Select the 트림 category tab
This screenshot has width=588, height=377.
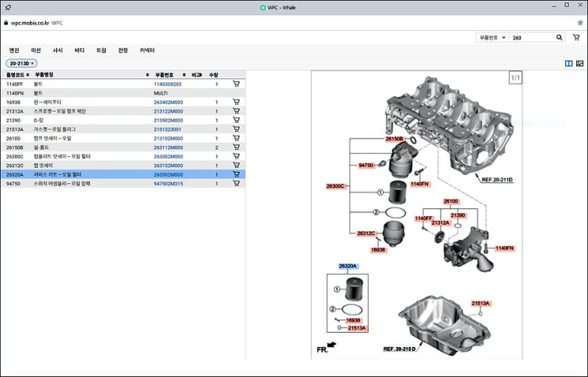point(101,50)
